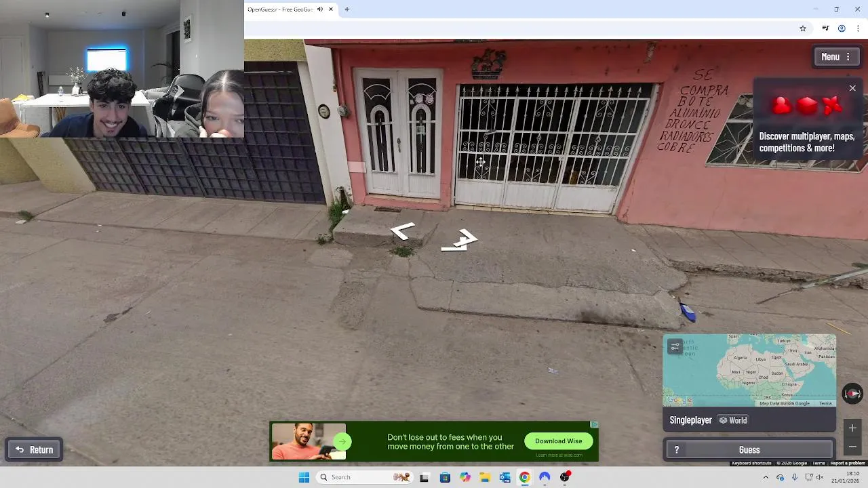Mute the OpenGuessr tab audio icon

[x=320, y=9]
